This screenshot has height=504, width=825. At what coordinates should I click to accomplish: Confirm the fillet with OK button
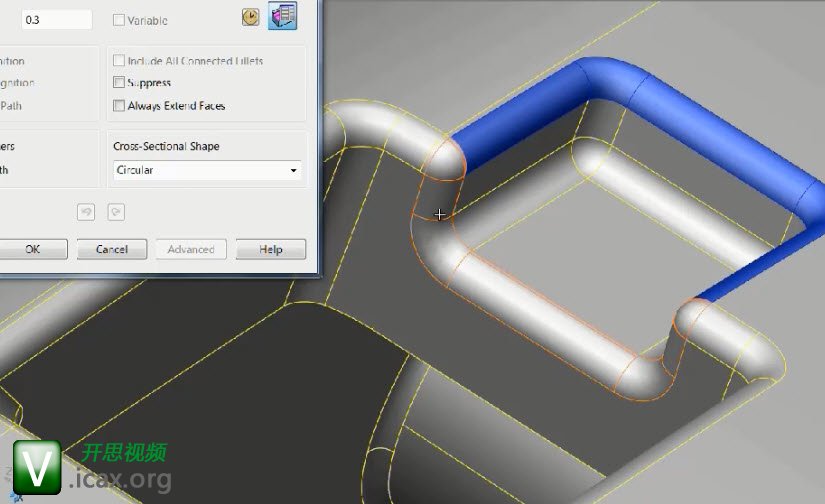(x=33, y=249)
